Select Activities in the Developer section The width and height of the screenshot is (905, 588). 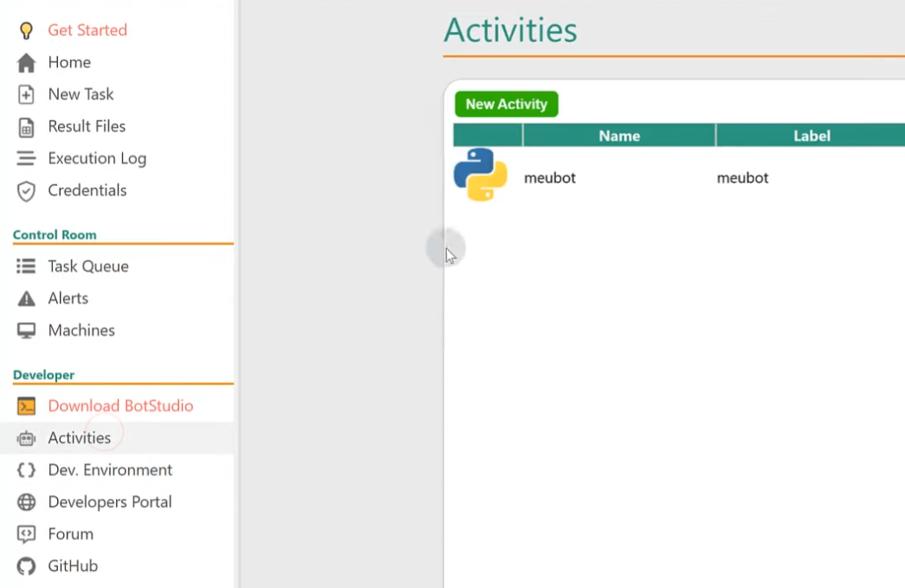click(x=79, y=438)
